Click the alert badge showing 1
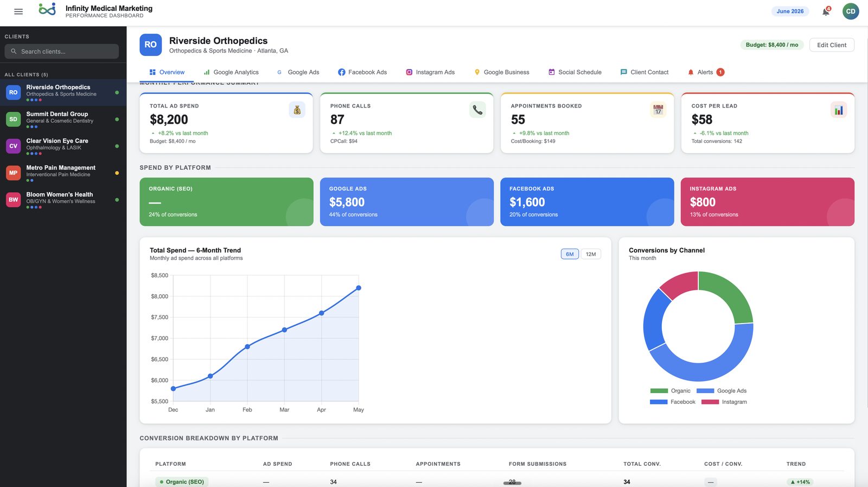The height and width of the screenshot is (487, 868). pyautogui.click(x=720, y=72)
